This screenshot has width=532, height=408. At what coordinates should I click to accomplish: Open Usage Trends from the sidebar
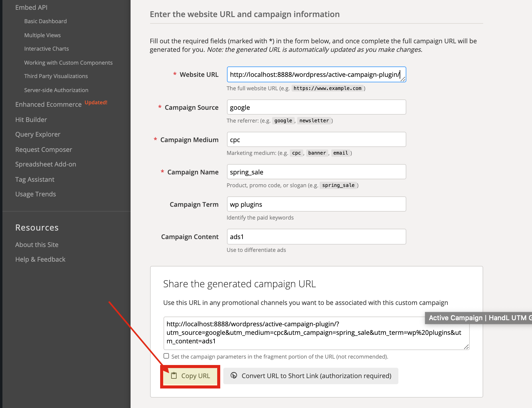pos(35,194)
